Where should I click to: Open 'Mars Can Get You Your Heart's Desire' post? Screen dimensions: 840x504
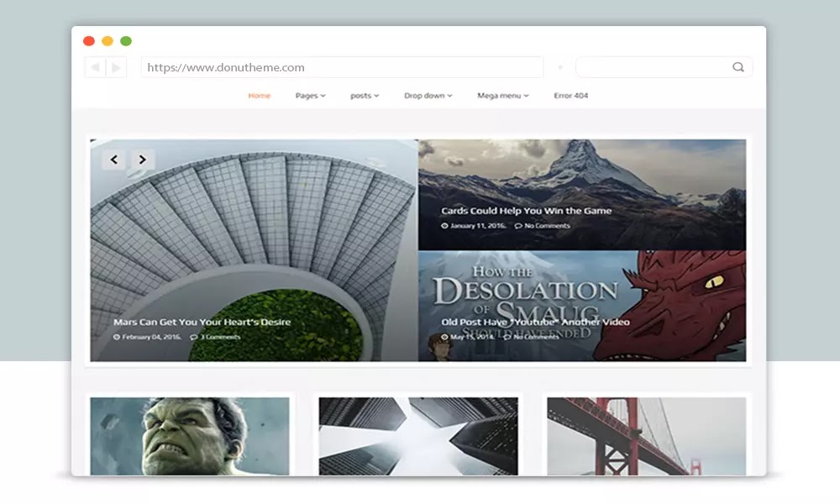[x=202, y=322]
